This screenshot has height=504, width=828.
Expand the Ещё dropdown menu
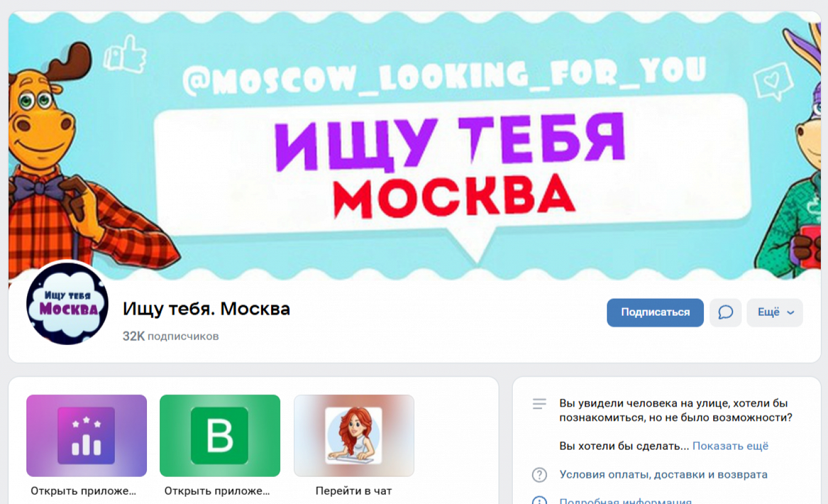click(774, 312)
